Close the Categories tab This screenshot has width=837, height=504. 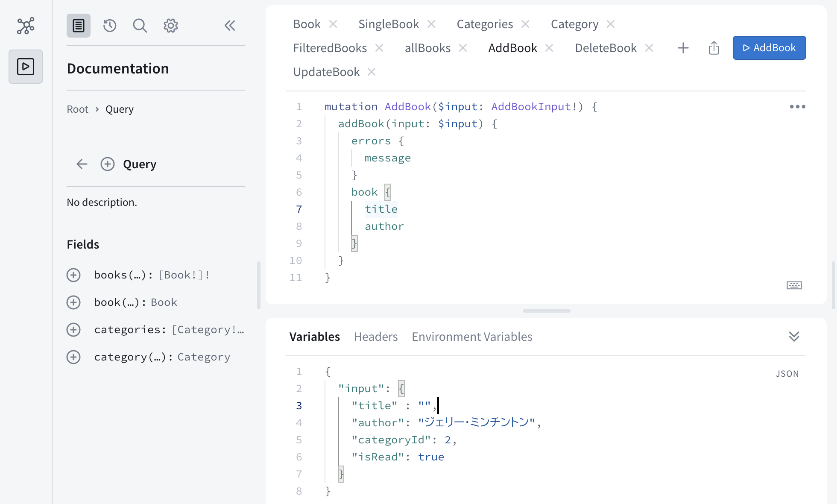(x=525, y=24)
